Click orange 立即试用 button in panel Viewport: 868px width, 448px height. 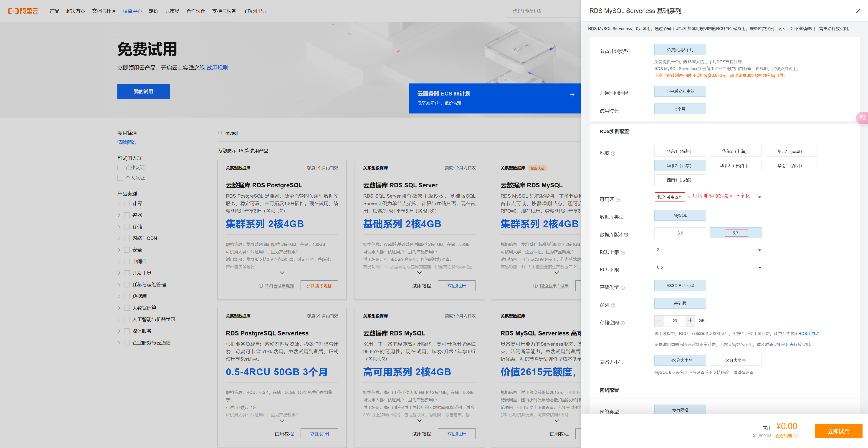(x=838, y=431)
